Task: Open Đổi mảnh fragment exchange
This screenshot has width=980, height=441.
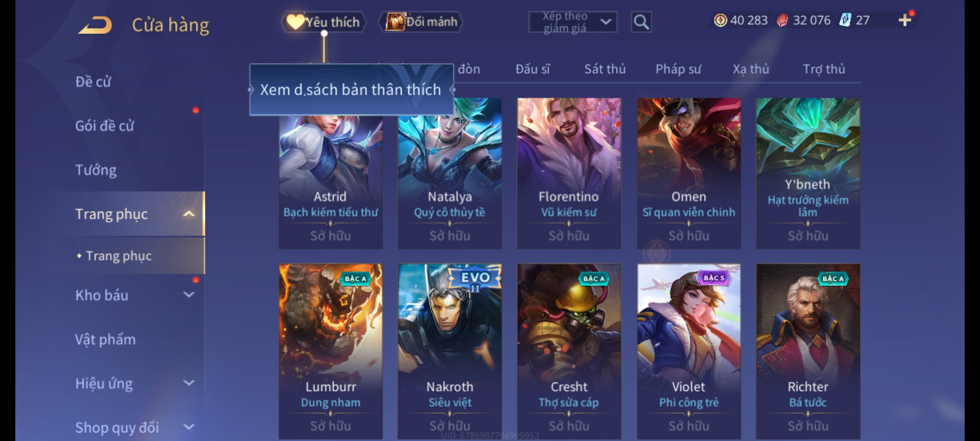Action: (421, 22)
